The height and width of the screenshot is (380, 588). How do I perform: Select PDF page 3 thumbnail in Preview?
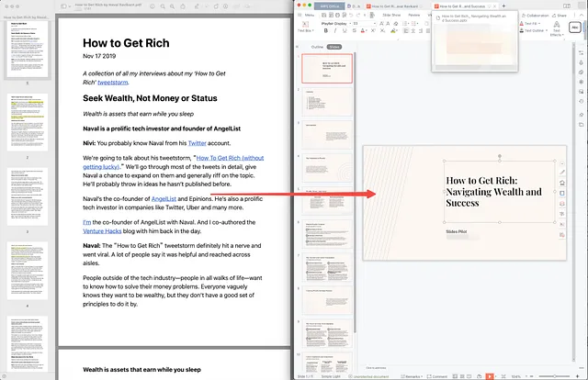pos(28,196)
